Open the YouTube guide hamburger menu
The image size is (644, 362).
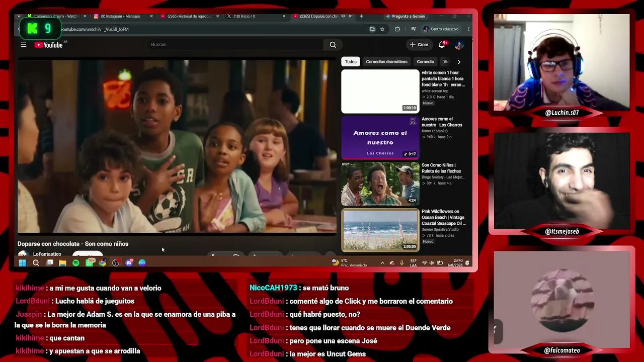click(23, 45)
